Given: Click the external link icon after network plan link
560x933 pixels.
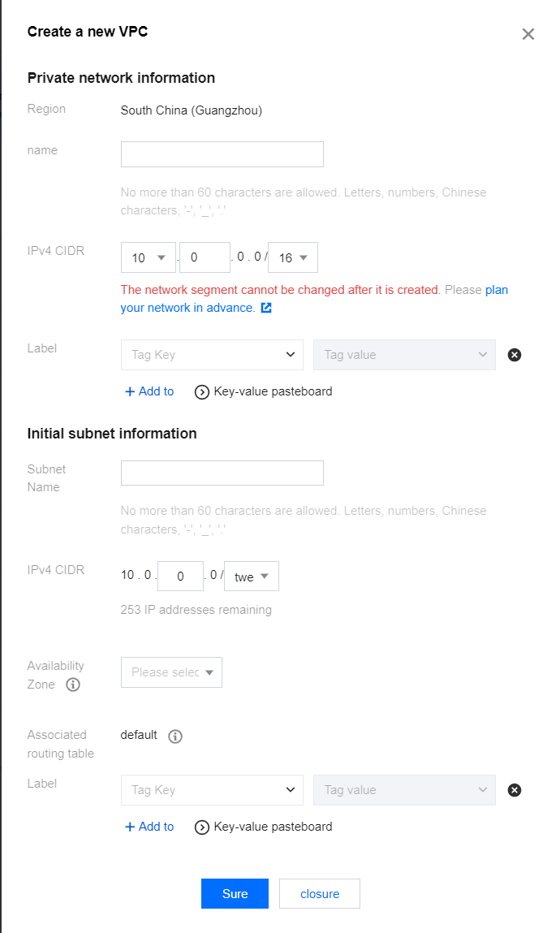Looking at the screenshot, I should [x=266, y=309].
